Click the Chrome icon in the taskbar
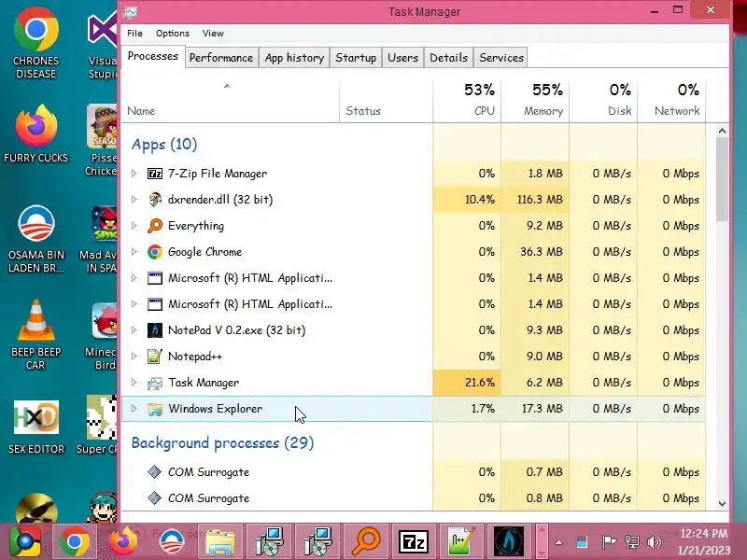Image resolution: width=747 pixels, height=560 pixels. pyautogui.click(x=75, y=542)
